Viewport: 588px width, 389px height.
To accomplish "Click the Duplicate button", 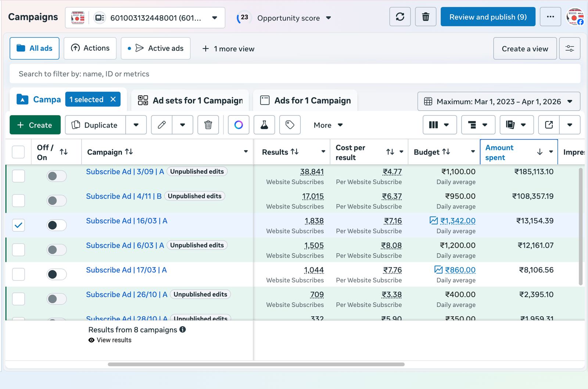I will (x=95, y=125).
